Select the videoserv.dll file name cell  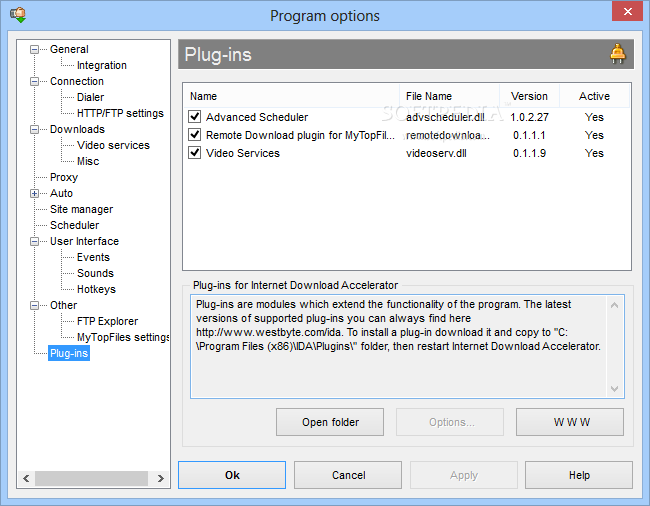(x=436, y=153)
